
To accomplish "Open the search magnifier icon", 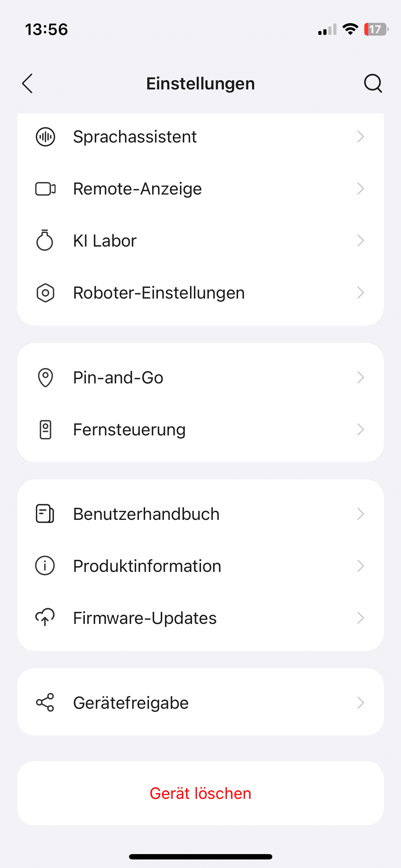I will [x=373, y=83].
